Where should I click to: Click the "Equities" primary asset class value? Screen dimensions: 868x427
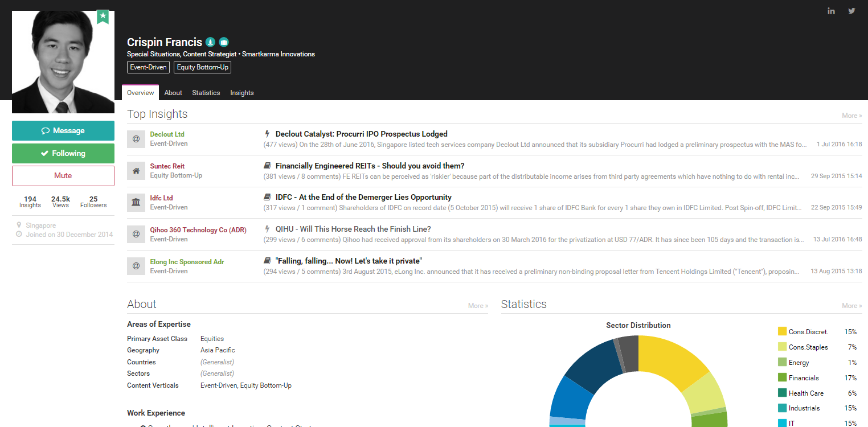[212, 339]
